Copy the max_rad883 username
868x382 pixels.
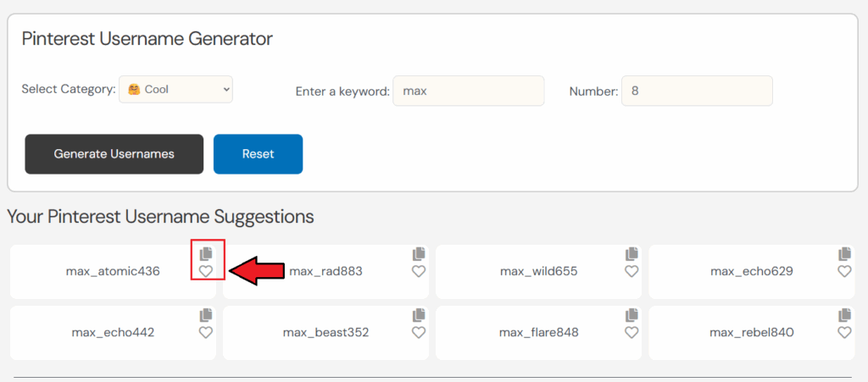point(419,254)
